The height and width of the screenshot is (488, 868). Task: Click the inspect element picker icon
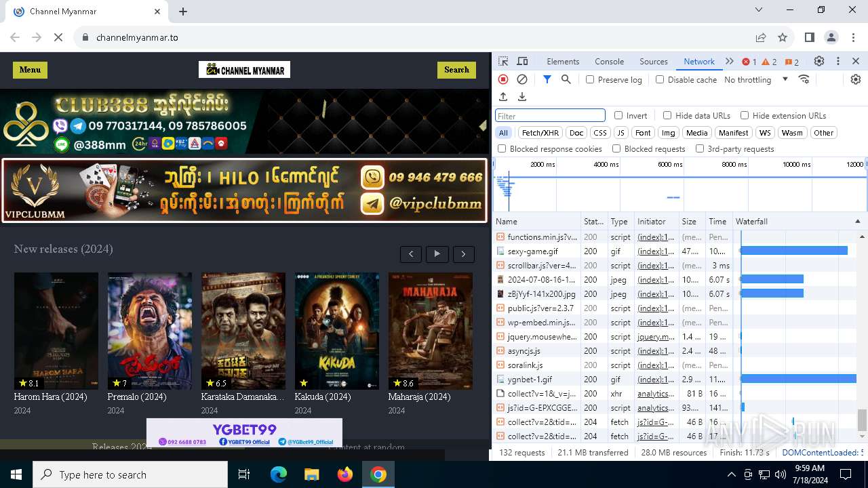pyautogui.click(x=503, y=61)
